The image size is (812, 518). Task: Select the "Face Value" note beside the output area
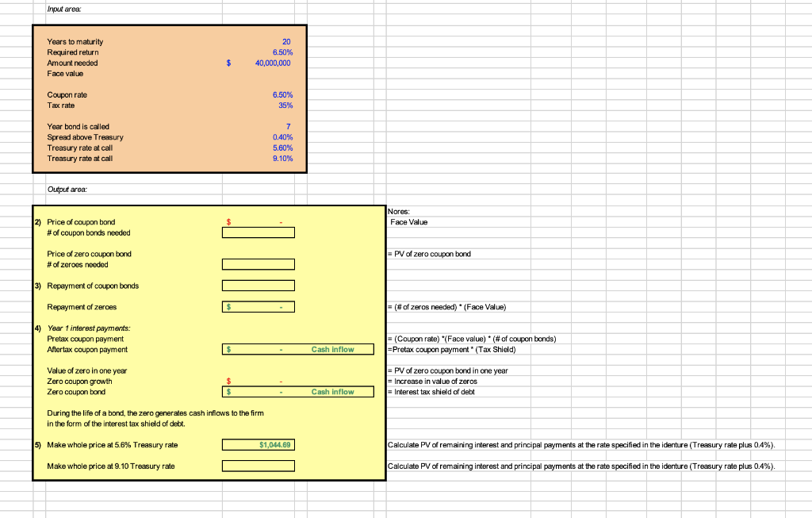coord(409,222)
